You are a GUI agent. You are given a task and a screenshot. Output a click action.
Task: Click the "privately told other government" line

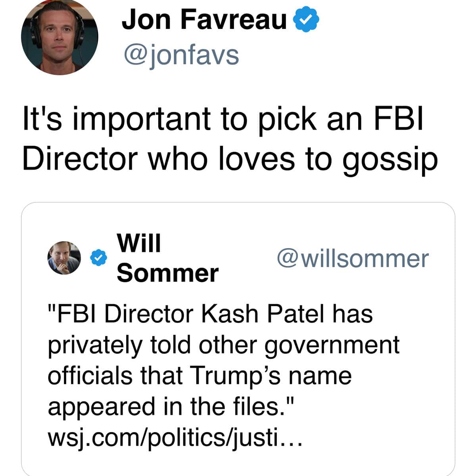coord(224,345)
